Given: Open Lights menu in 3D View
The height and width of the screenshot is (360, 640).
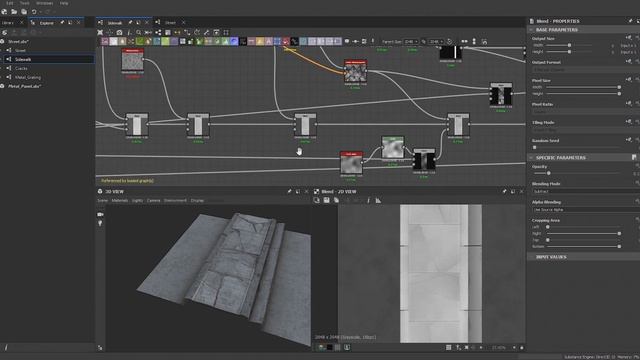Looking at the screenshot, I should tap(137, 200).
